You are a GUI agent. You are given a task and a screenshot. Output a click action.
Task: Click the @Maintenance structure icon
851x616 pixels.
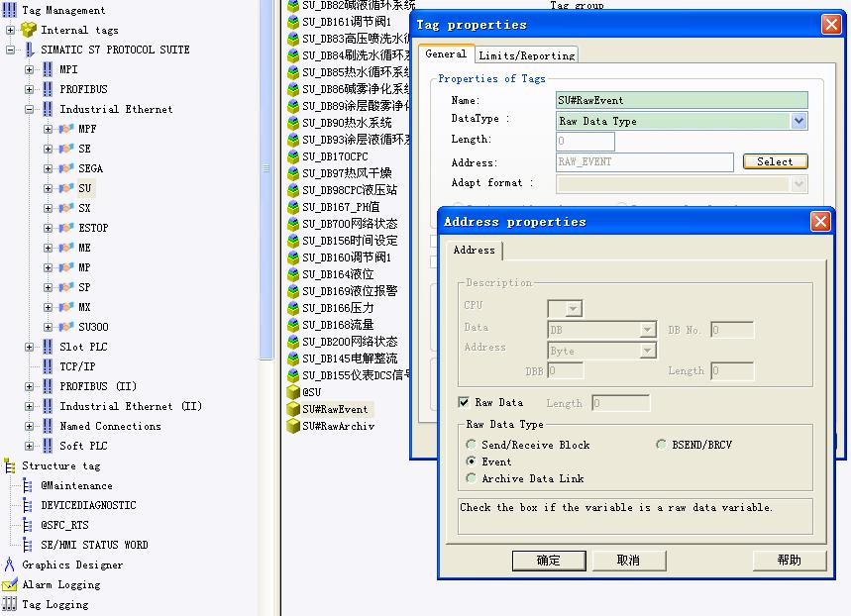coord(28,485)
